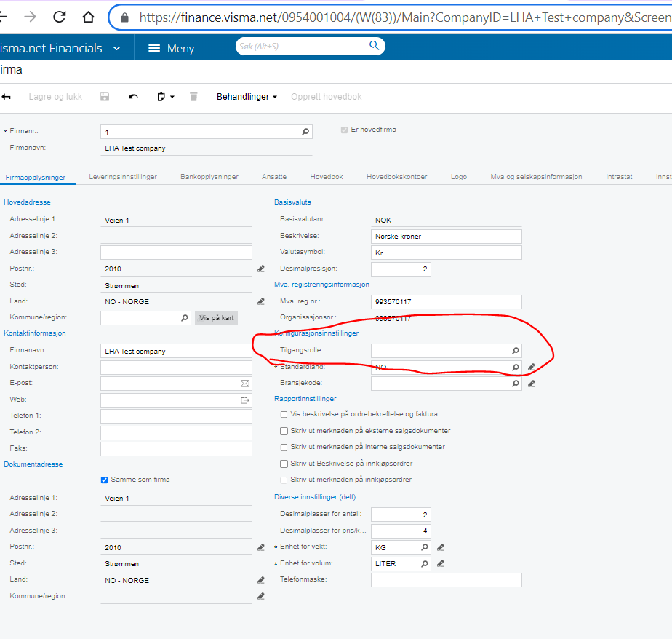Go to browser home page icon
This screenshot has width=672, height=639.
[88, 17]
